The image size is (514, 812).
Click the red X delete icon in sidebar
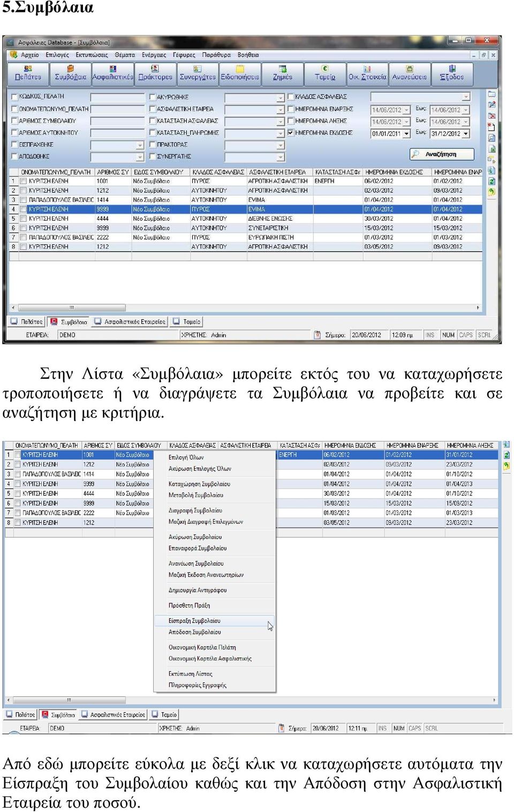[x=492, y=116]
